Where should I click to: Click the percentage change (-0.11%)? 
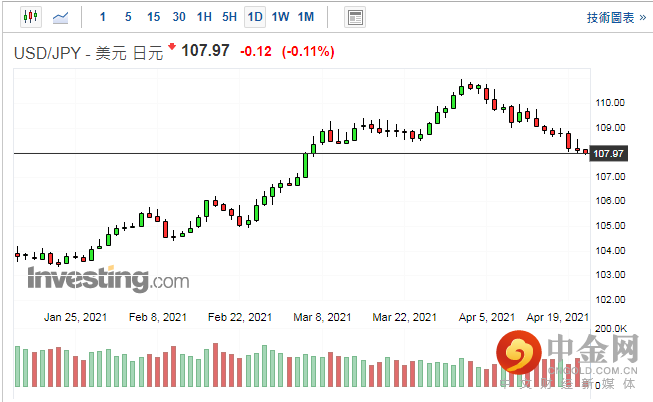point(308,52)
